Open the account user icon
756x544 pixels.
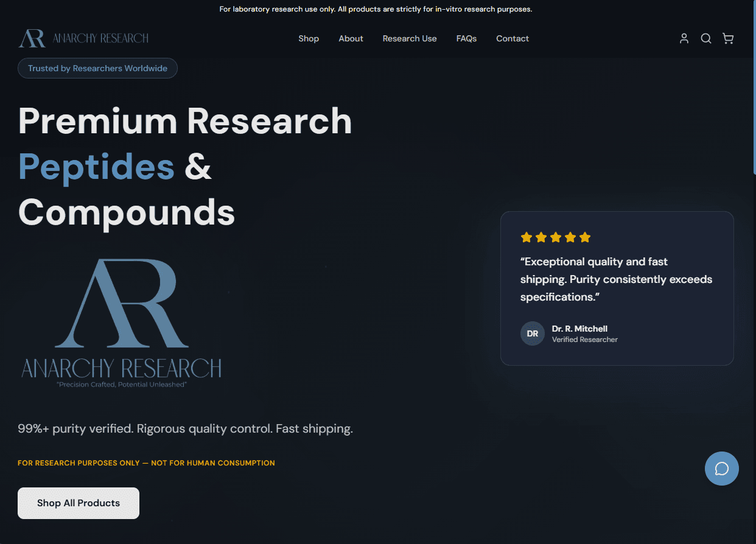684,38
